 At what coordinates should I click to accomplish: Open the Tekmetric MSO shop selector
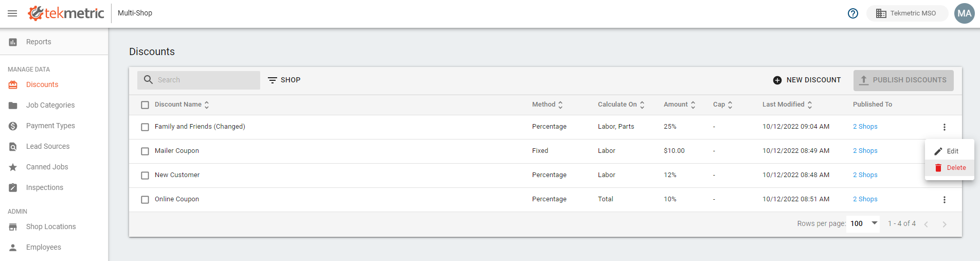(908, 13)
